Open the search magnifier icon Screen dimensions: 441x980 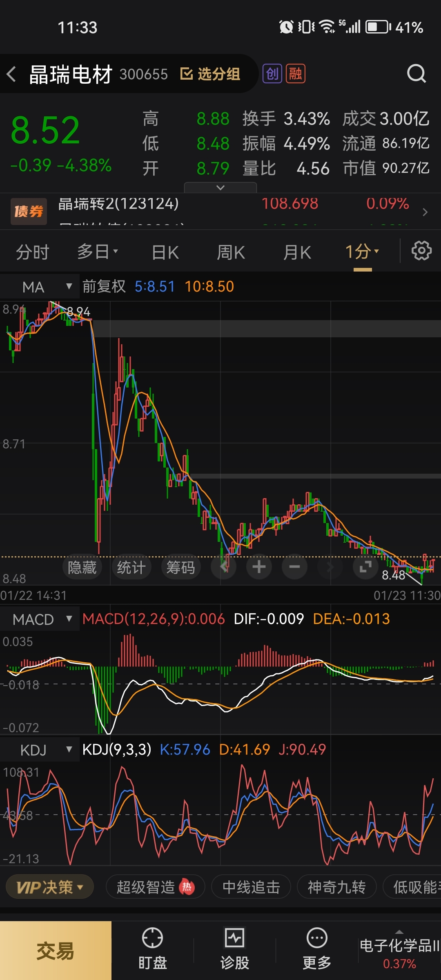point(416,74)
